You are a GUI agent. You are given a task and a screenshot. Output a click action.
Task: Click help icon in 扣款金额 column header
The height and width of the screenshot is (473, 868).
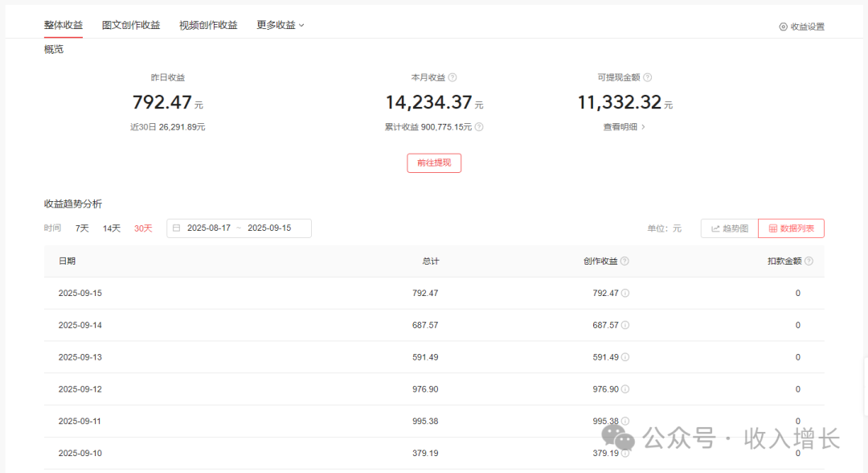[809, 261]
